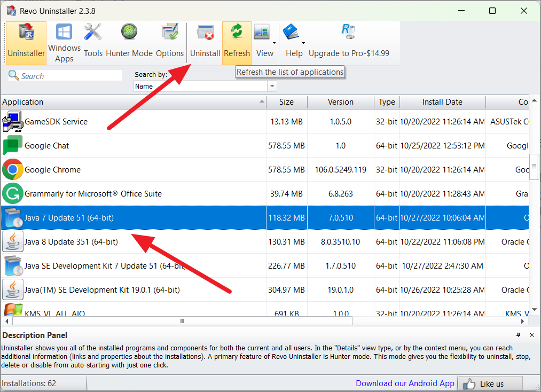Select the Java SE Development Kit 7 icon
Viewport: 541px width, 392px height.
(x=13, y=266)
